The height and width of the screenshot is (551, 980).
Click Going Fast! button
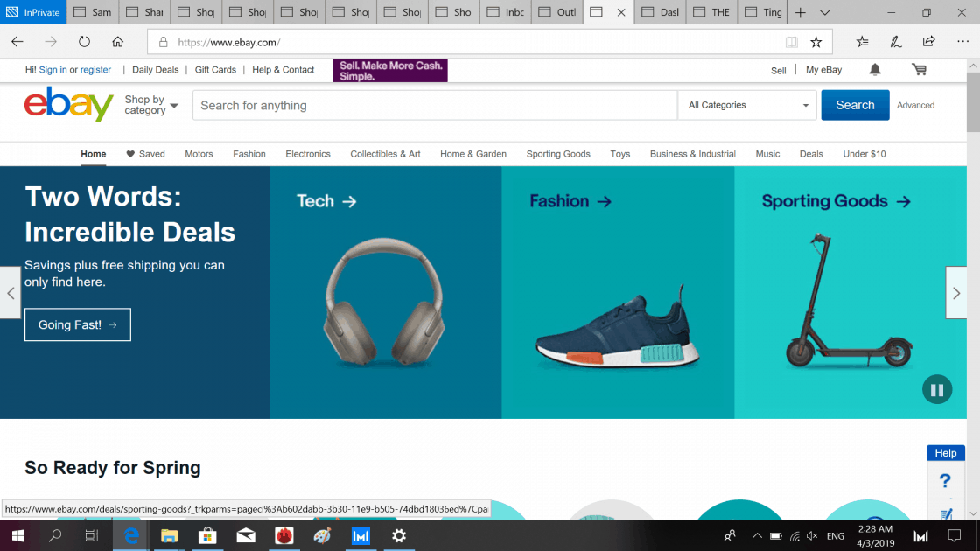78,324
